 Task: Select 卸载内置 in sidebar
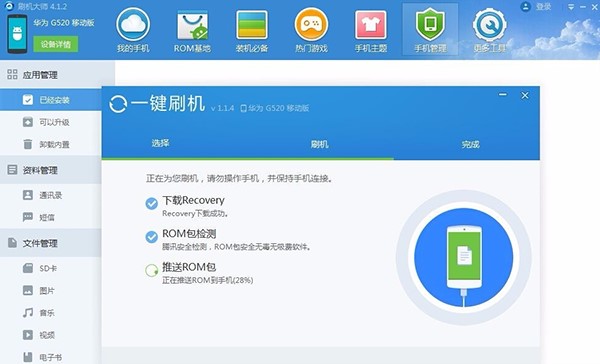(x=51, y=144)
